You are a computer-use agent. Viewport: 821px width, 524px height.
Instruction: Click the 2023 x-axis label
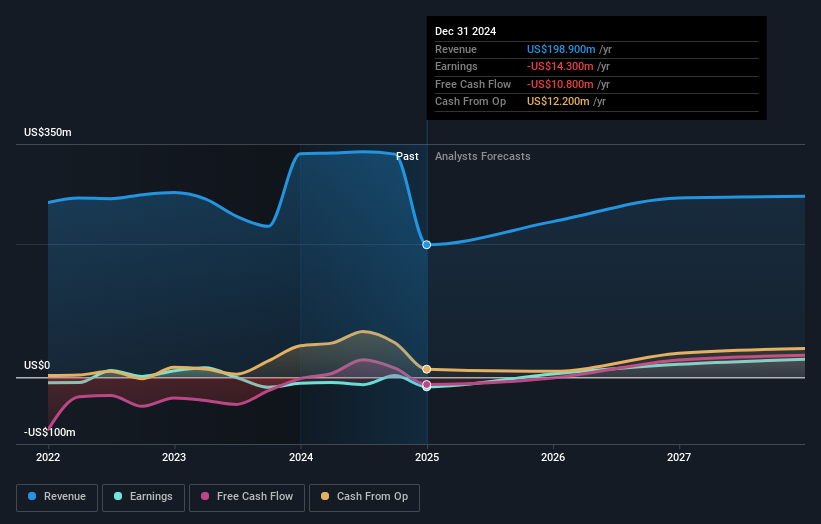[174, 457]
